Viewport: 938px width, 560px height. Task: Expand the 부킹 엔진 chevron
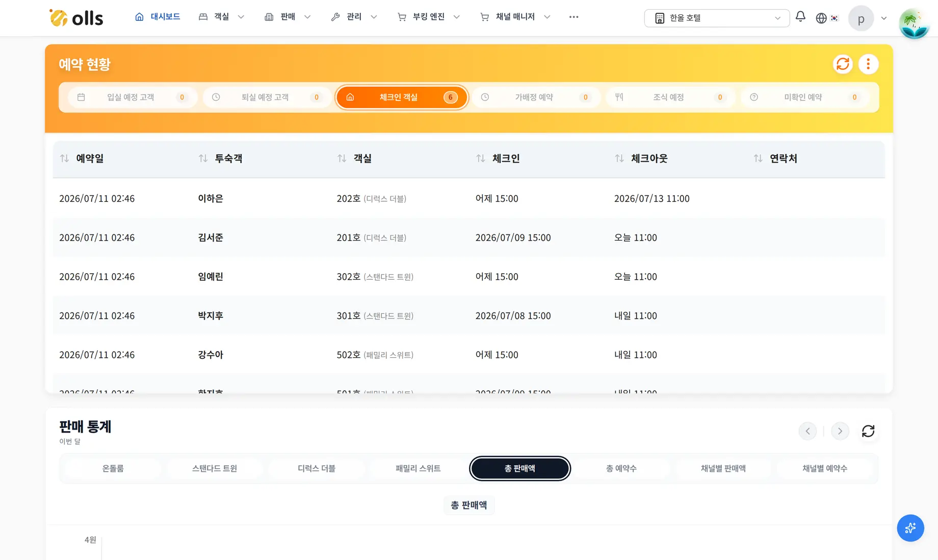coord(457,17)
